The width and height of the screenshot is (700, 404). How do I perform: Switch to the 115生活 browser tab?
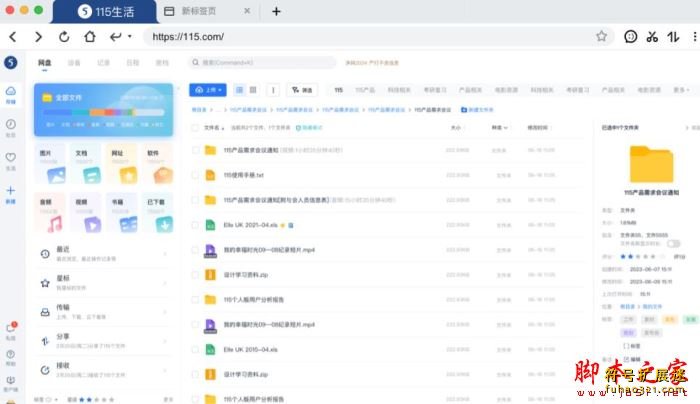point(105,12)
